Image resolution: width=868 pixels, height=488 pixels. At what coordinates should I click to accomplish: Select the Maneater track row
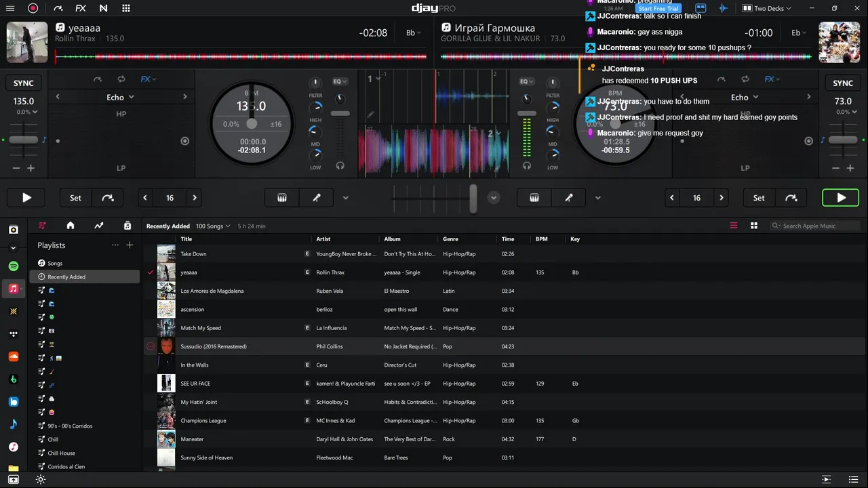click(x=505, y=439)
